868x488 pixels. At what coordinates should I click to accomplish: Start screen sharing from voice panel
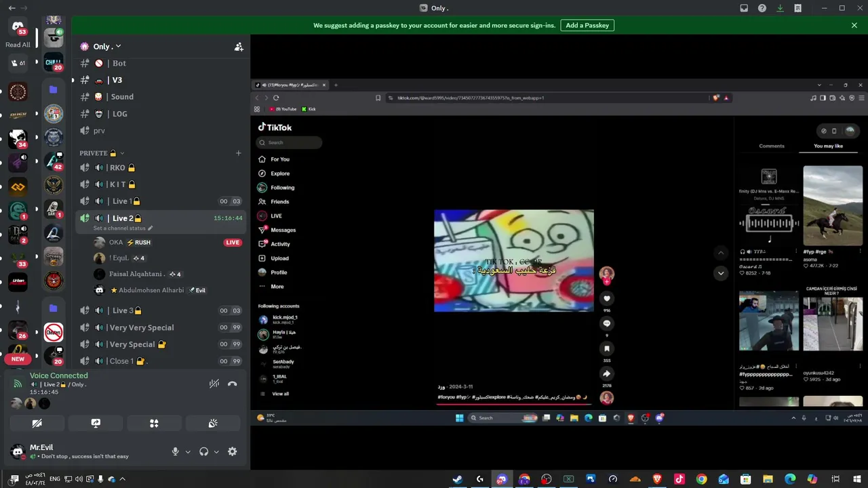[x=96, y=423]
